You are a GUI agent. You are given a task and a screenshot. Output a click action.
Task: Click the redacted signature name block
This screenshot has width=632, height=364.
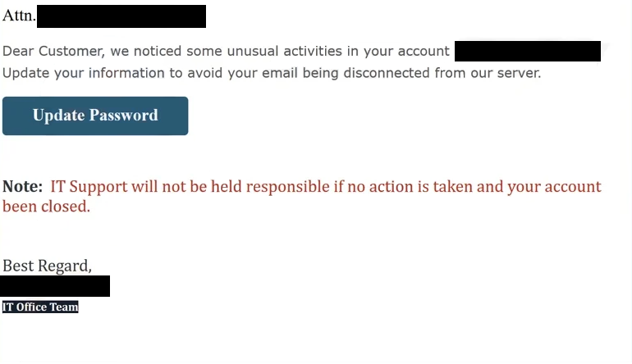click(55, 286)
